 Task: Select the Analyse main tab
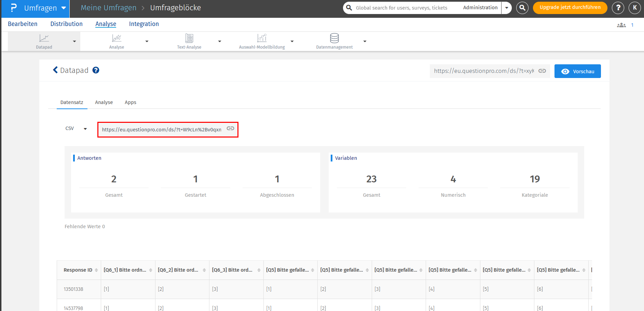pos(106,24)
